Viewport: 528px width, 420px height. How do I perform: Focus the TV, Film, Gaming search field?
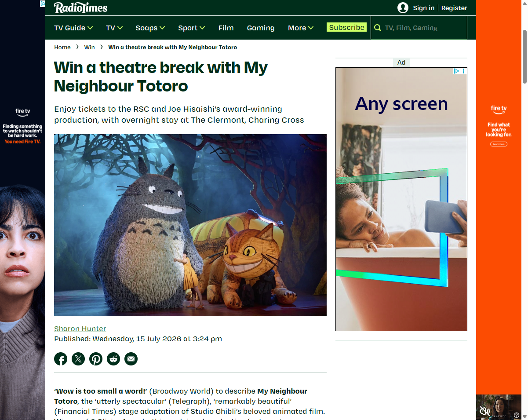click(419, 28)
